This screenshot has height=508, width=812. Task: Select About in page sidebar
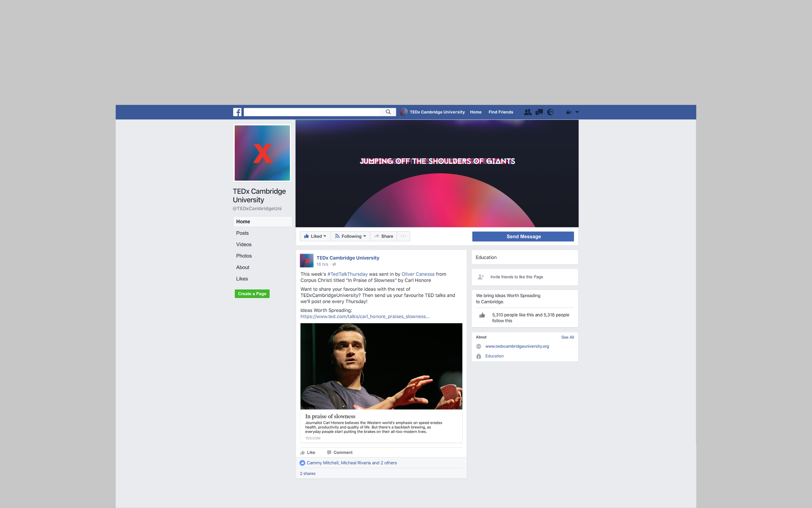click(x=242, y=267)
